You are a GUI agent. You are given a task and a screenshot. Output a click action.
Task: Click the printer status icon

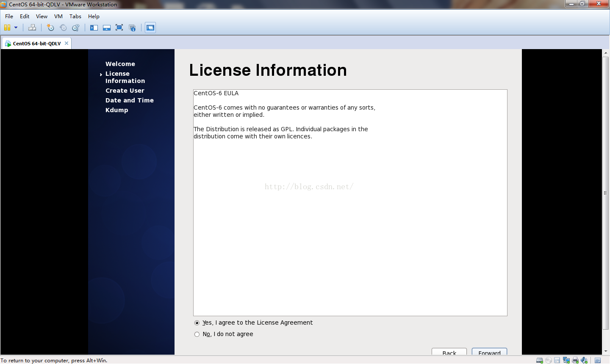(x=575, y=360)
